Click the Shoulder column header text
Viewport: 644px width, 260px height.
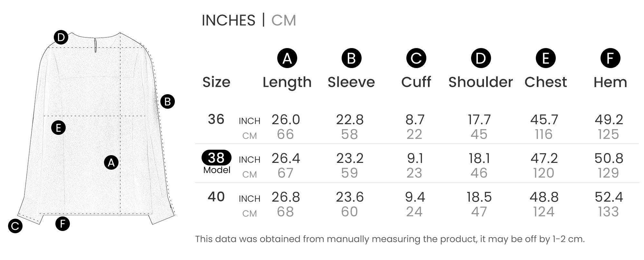(x=480, y=82)
